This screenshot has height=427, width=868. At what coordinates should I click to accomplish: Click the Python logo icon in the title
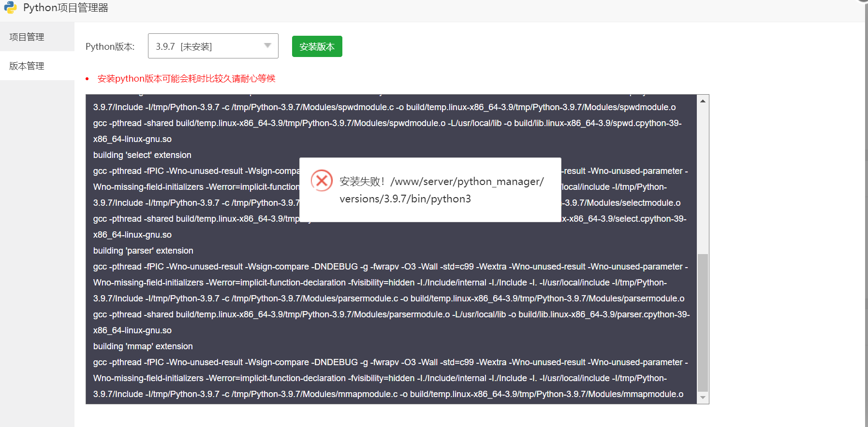click(11, 8)
